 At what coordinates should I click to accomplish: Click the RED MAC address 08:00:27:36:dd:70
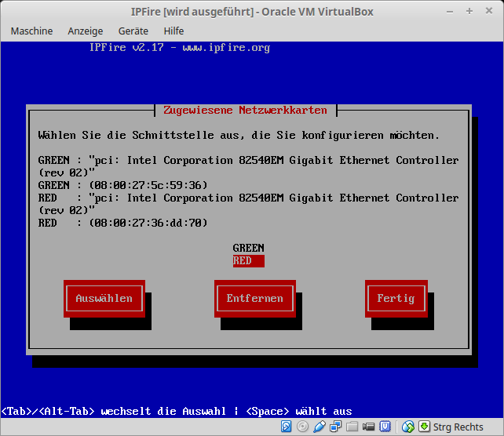pyautogui.click(x=148, y=223)
